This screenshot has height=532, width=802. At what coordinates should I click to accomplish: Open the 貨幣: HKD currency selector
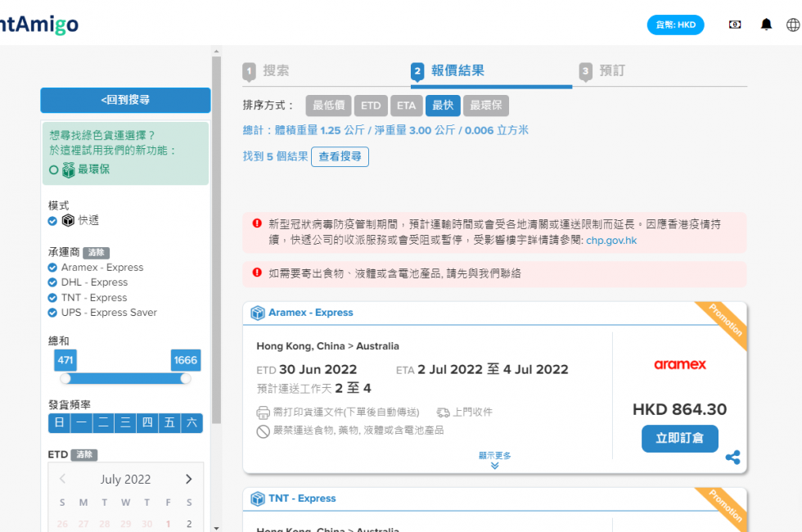pos(675,25)
